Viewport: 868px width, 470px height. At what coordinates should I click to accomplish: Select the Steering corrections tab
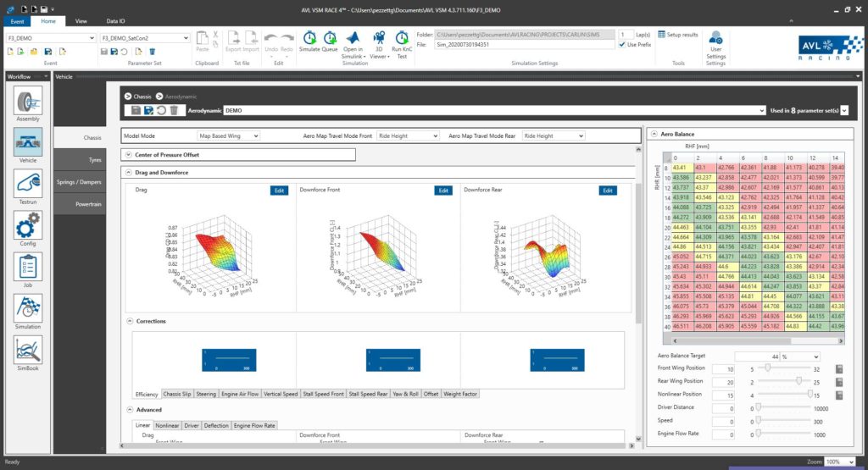(x=206, y=395)
